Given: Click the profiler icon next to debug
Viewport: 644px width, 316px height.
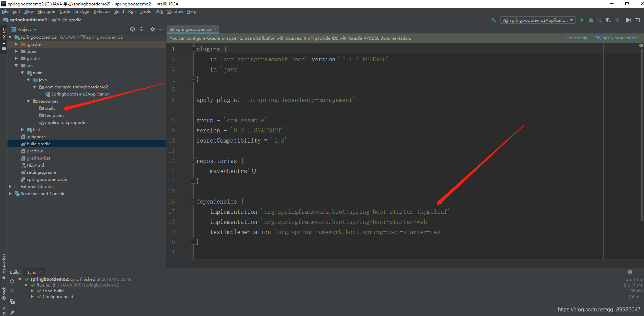Looking at the screenshot, I should (600, 20).
